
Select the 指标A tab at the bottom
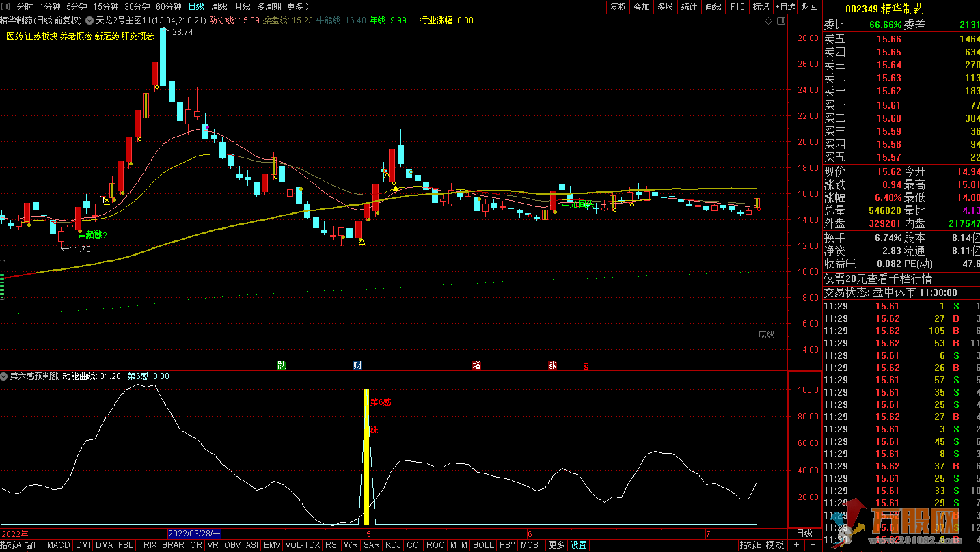[11, 545]
